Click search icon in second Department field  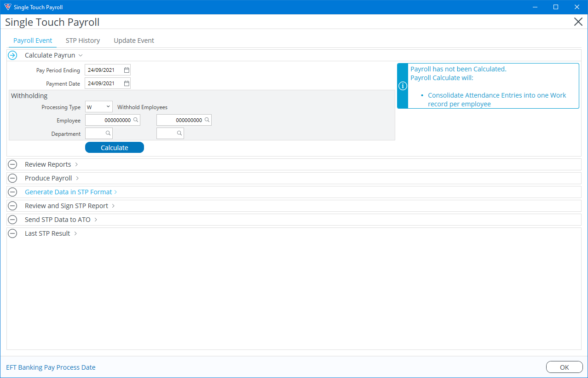pyautogui.click(x=179, y=133)
